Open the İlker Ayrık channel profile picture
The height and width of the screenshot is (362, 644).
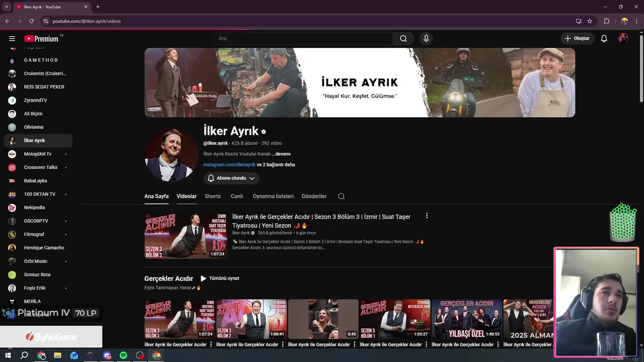click(171, 155)
